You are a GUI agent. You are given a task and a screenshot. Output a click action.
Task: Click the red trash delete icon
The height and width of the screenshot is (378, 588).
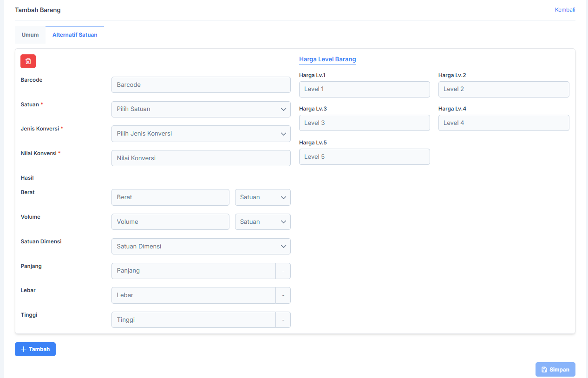(x=28, y=61)
